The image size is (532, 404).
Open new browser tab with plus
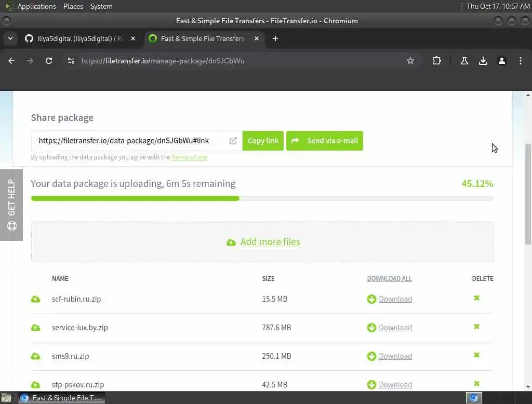(275, 38)
